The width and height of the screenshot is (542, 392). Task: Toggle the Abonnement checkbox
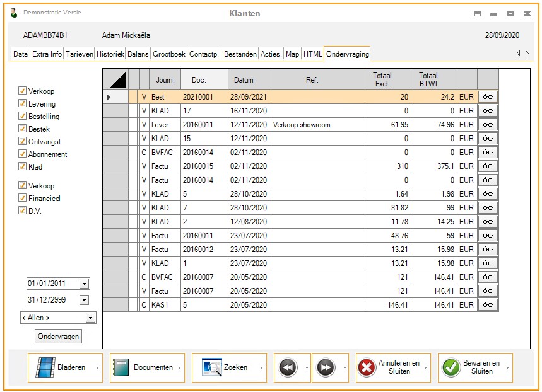tap(23, 154)
